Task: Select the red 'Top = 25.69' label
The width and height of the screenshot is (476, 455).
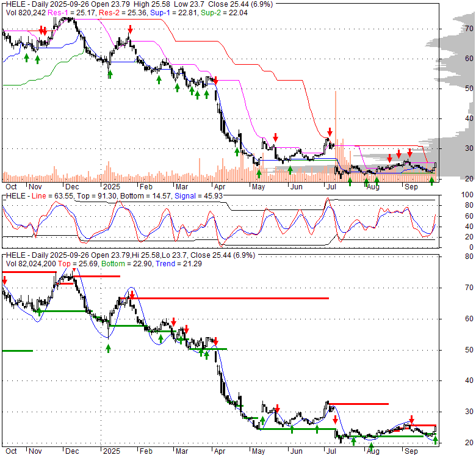Action: tap(78, 264)
